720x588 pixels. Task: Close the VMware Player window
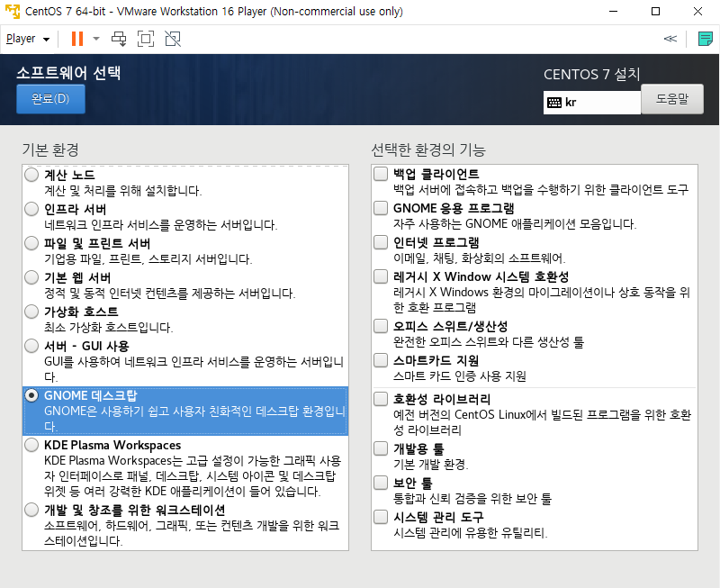coord(698,11)
